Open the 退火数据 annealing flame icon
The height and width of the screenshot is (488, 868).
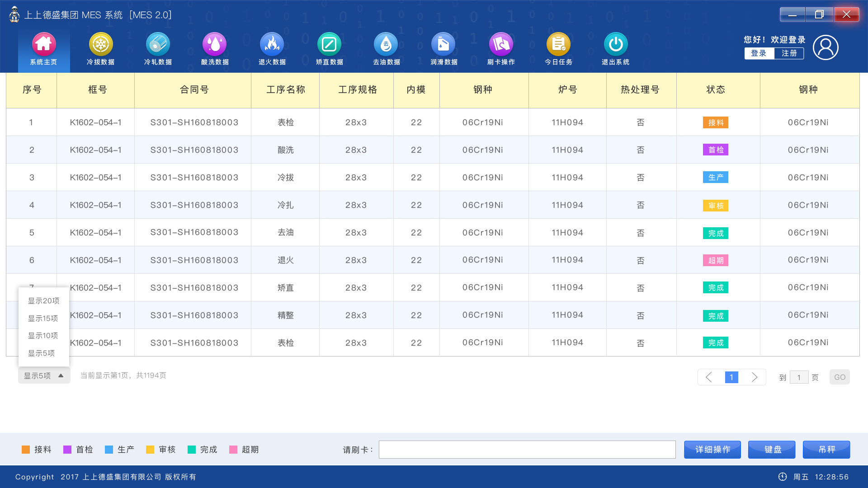272,44
